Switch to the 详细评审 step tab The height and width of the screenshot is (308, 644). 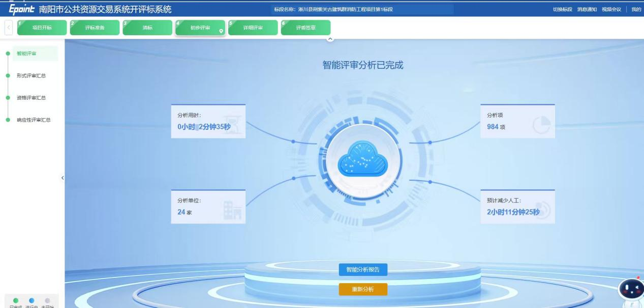pyautogui.click(x=253, y=27)
